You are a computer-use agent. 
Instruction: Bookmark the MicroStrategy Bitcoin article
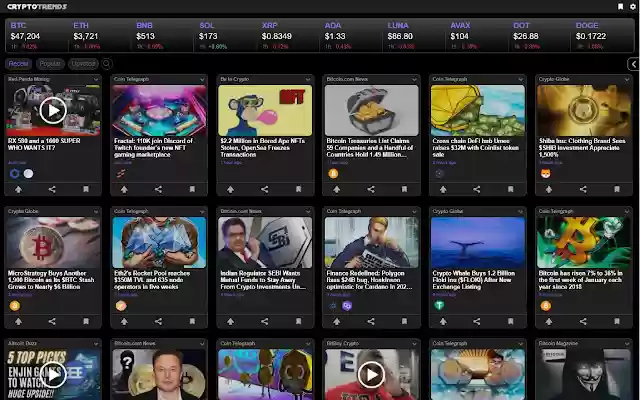click(86, 322)
